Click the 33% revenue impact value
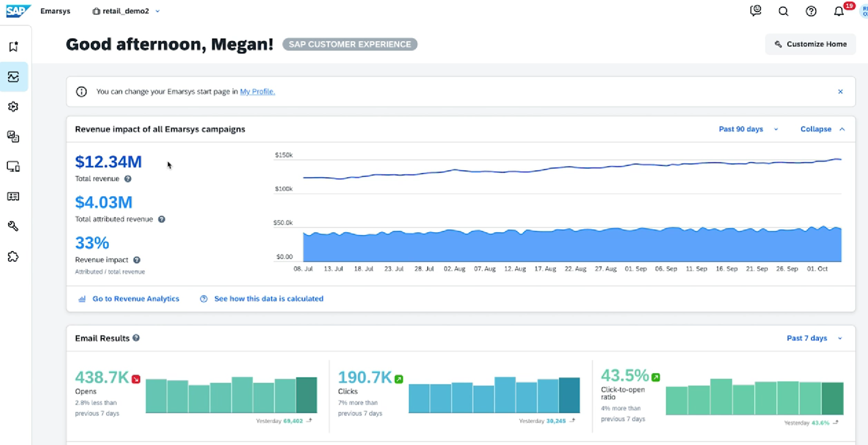This screenshot has width=868, height=445. click(x=92, y=243)
